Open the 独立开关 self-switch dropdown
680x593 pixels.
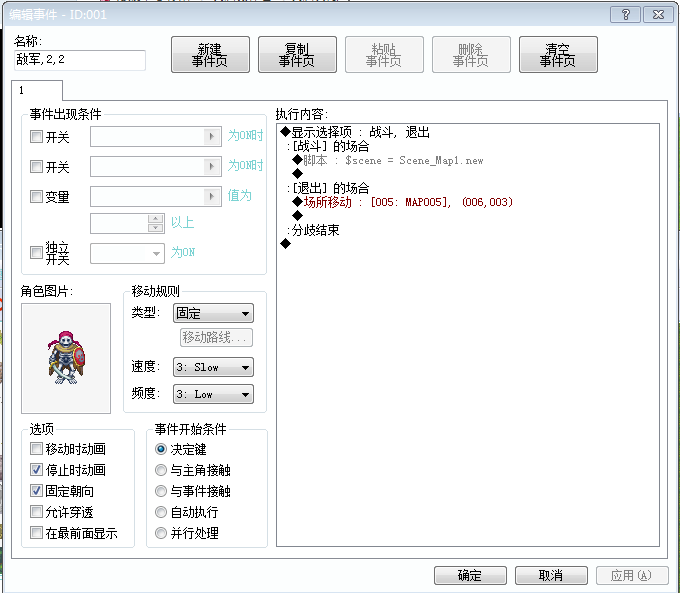point(128,253)
